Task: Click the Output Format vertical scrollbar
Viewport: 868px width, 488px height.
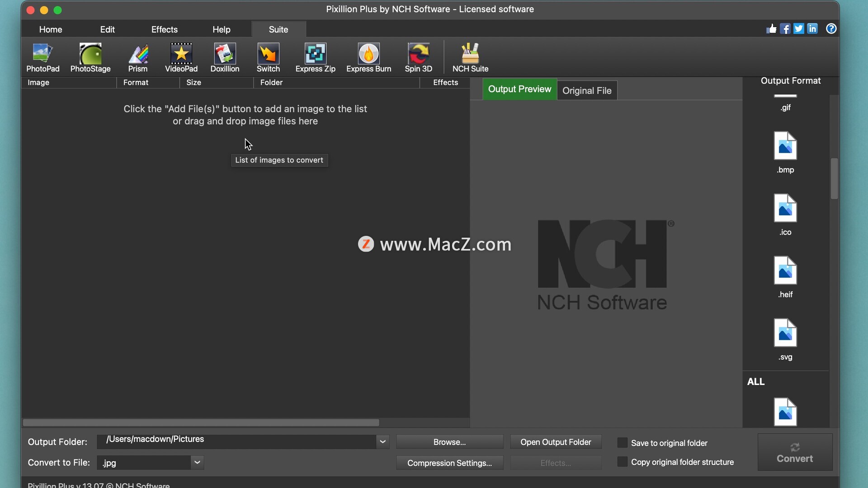Action: 834,178
